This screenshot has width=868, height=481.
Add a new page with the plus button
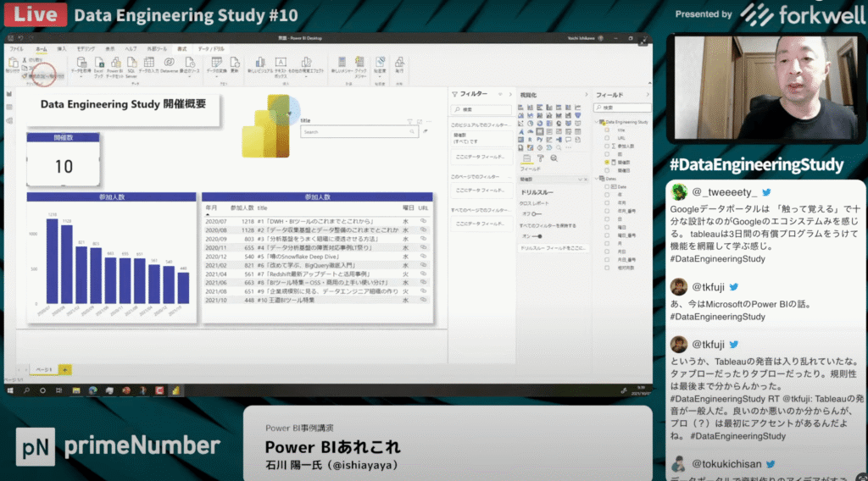(x=65, y=370)
